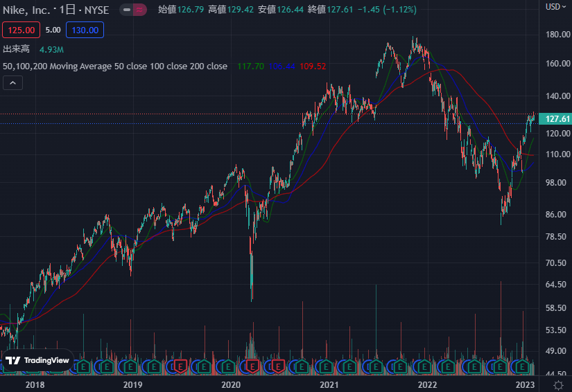The width and height of the screenshot is (572, 392).
Task: Click the NYSE exchange label in the title
Action: 96,10
